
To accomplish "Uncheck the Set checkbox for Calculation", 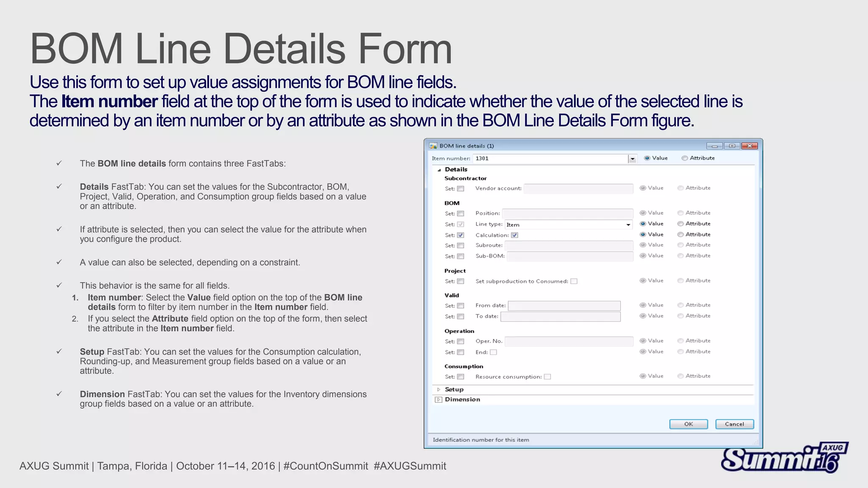I will click(x=461, y=235).
